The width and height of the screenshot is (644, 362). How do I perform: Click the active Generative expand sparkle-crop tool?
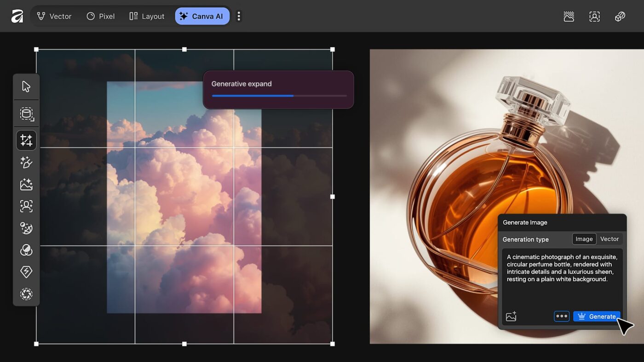(x=26, y=141)
